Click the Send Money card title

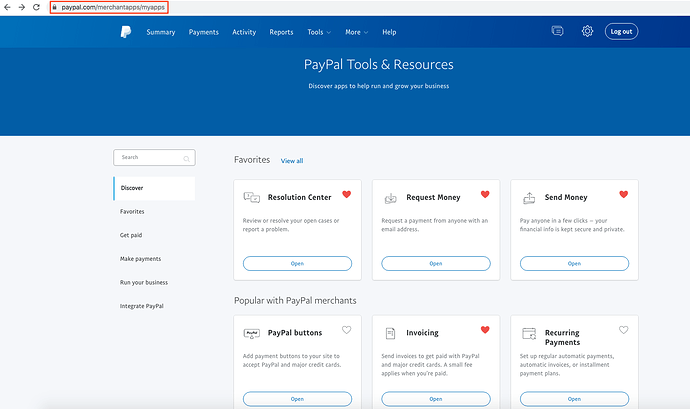point(566,197)
